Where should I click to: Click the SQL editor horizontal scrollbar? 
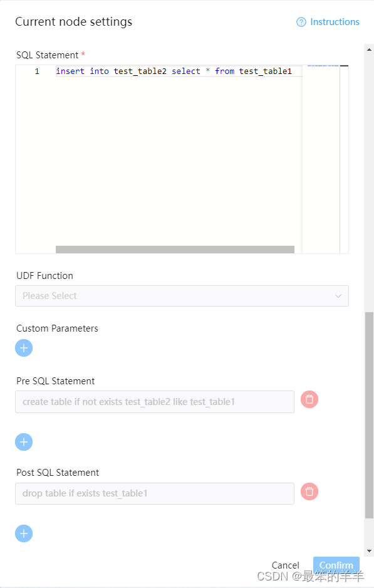[175, 249]
